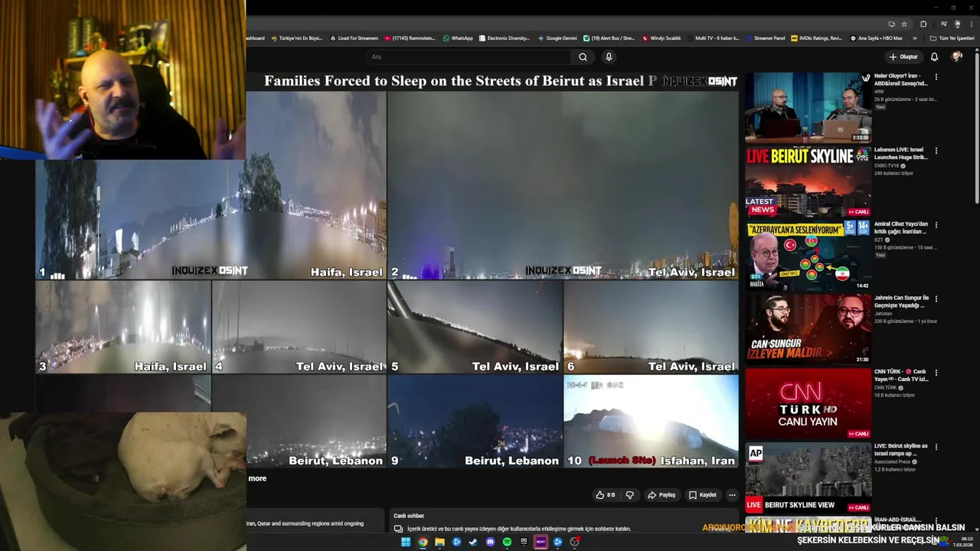Click the 'CNN TÜRK' channel name
Image resolution: width=980 pixels, height=551 pixels.
885,387
